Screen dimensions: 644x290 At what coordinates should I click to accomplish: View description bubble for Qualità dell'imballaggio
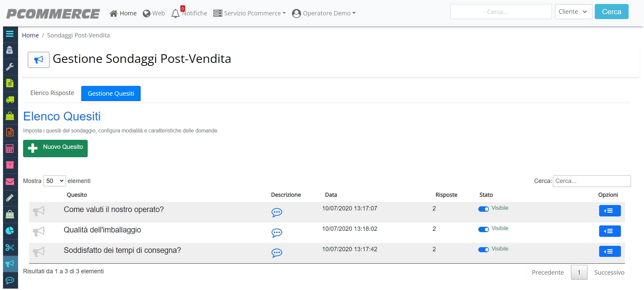point(277,233)
